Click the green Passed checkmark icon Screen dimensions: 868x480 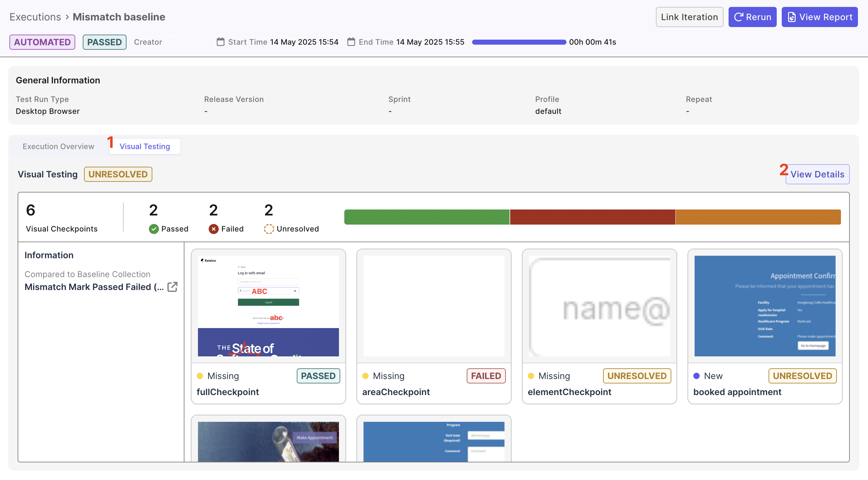154,229
